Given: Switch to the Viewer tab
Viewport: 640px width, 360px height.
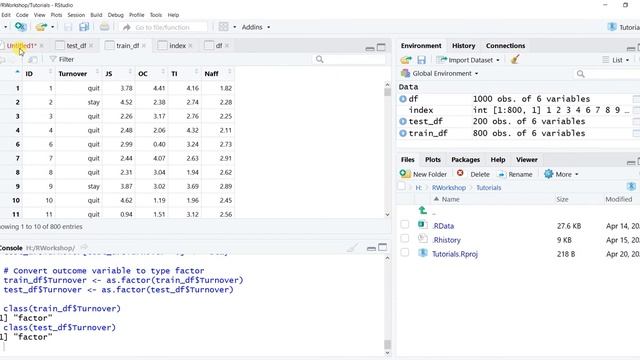Looking at the screenshot, I should click(527, 160).
